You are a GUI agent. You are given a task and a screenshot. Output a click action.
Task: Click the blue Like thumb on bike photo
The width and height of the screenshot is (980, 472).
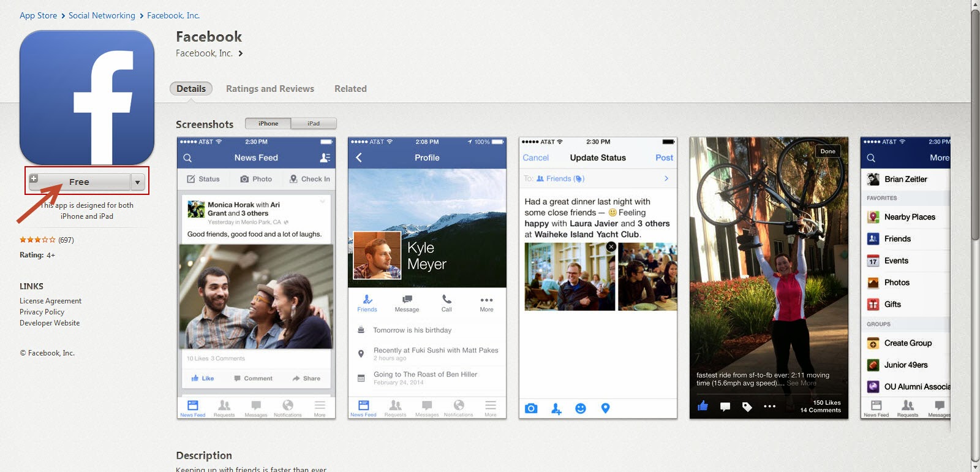[x=703, y=406]
